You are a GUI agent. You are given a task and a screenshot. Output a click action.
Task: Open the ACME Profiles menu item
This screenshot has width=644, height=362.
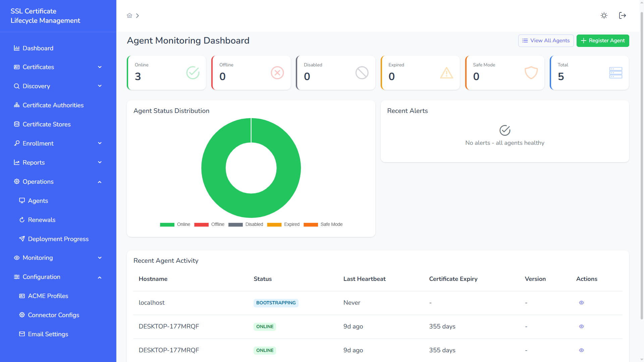click(49, 296)
